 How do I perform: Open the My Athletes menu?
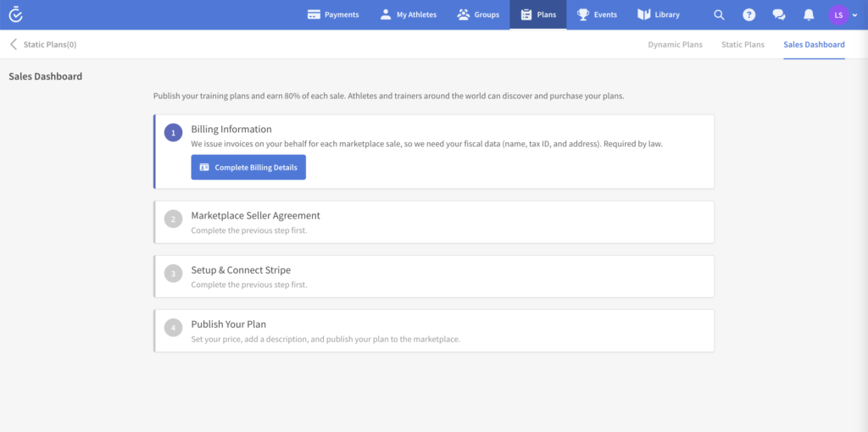[408, 14]
